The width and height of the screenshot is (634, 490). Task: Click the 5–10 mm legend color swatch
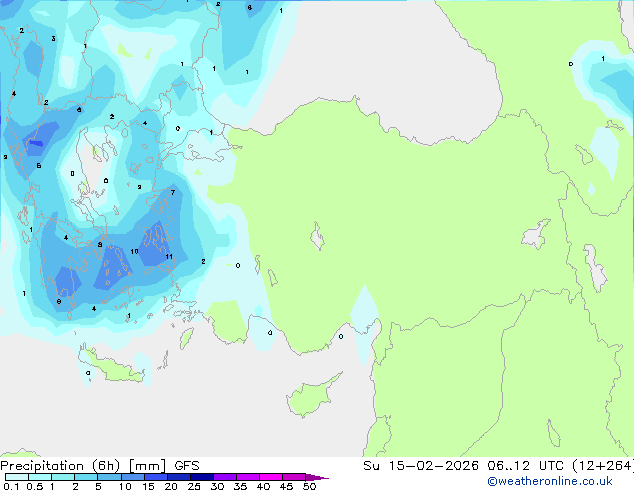[110, 477]
